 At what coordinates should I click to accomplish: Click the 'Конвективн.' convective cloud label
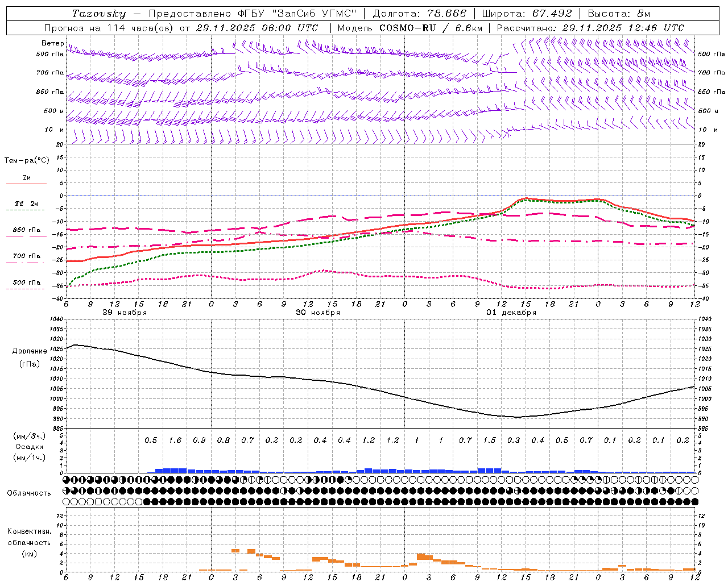coord(30,531)
